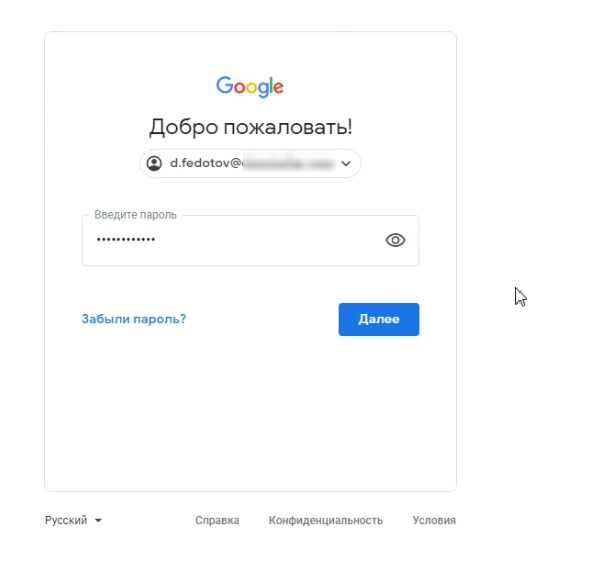Click the 'Добро пожаловать!' heading
The height and width of the screenshot is (572, 606).
click(250, 127)
